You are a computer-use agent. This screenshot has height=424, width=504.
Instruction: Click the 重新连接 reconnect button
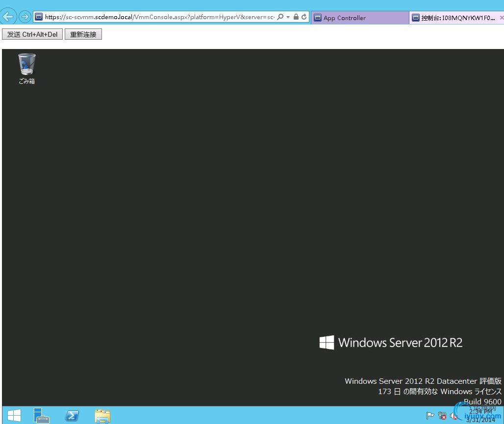(83, 34)
